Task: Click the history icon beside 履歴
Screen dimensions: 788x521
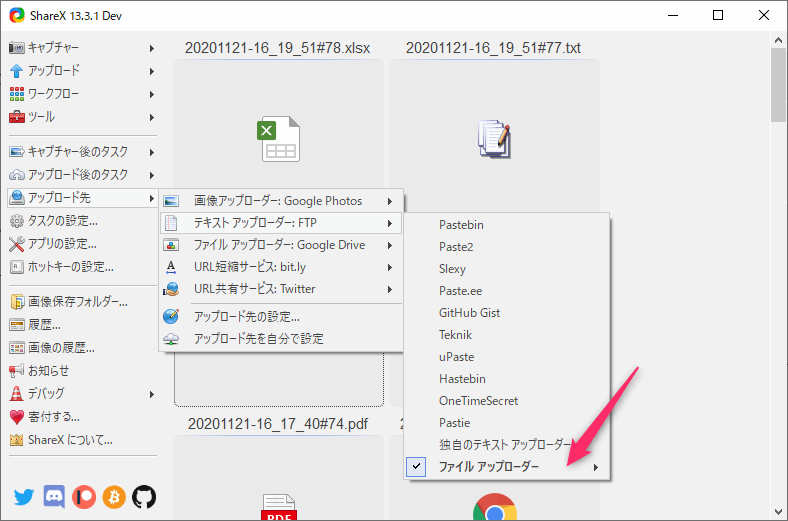Action: pos(17,325)
